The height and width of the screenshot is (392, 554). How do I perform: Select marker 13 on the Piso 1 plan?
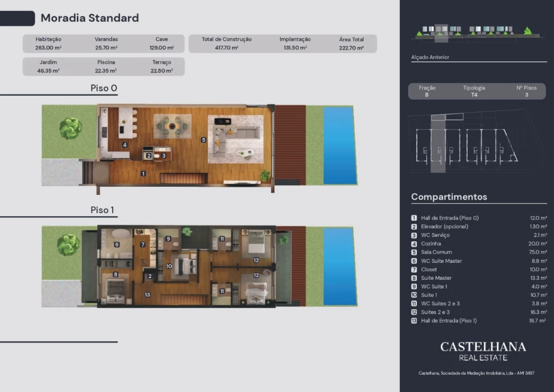pyautogui.click(x=147, y=295)
